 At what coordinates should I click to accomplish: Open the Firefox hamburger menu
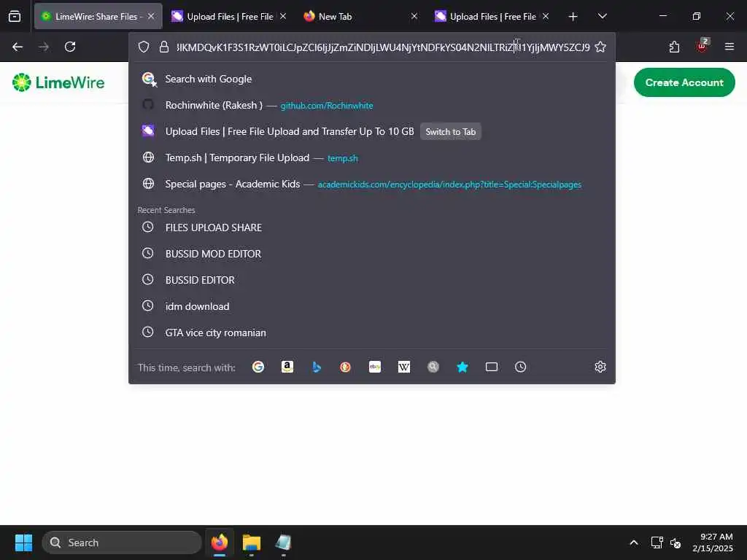point(729,47)
